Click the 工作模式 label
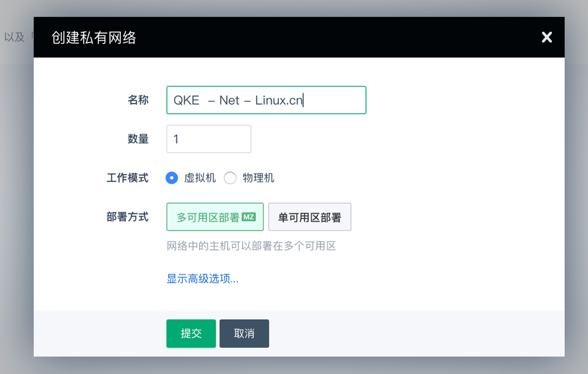 [127, 178]
